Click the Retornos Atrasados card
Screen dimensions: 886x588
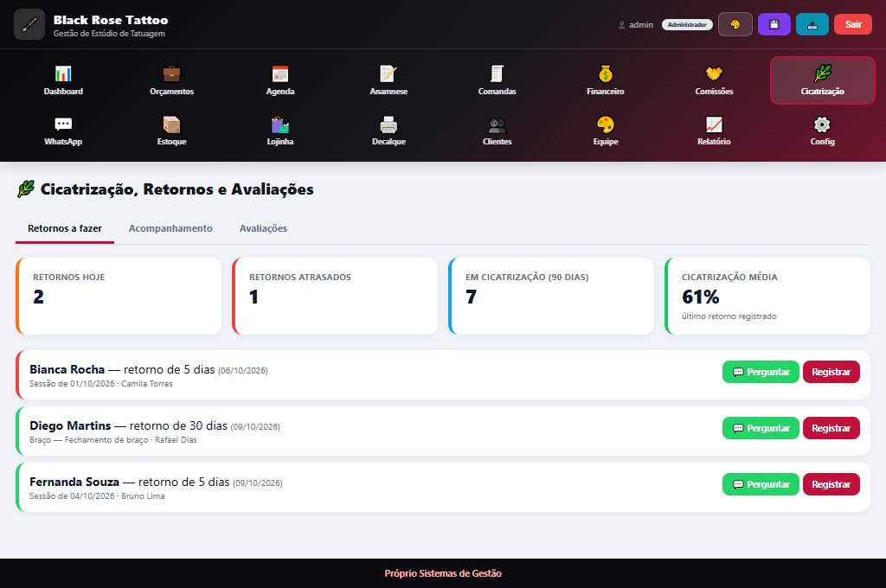[335, 296]
